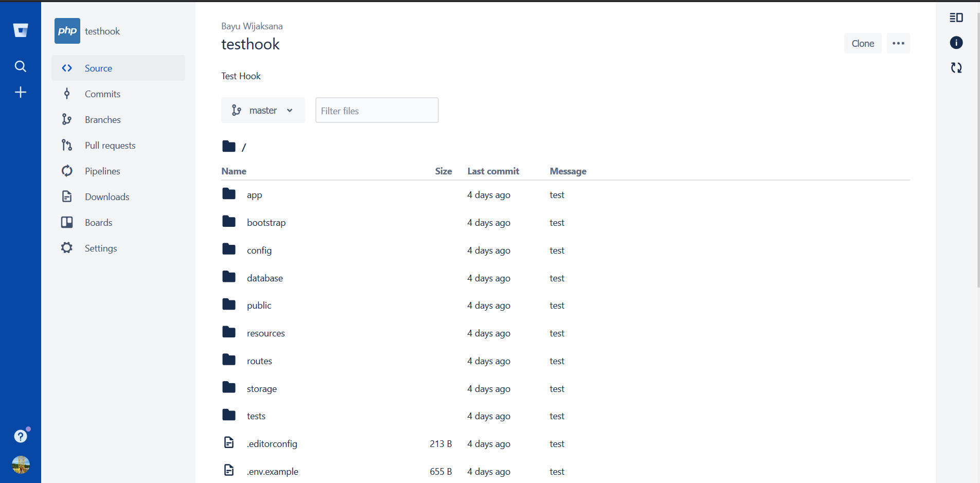
Task: Click the Bayu Wijaksana owner link
Action: pyautogui.click(x=252, y=26)
